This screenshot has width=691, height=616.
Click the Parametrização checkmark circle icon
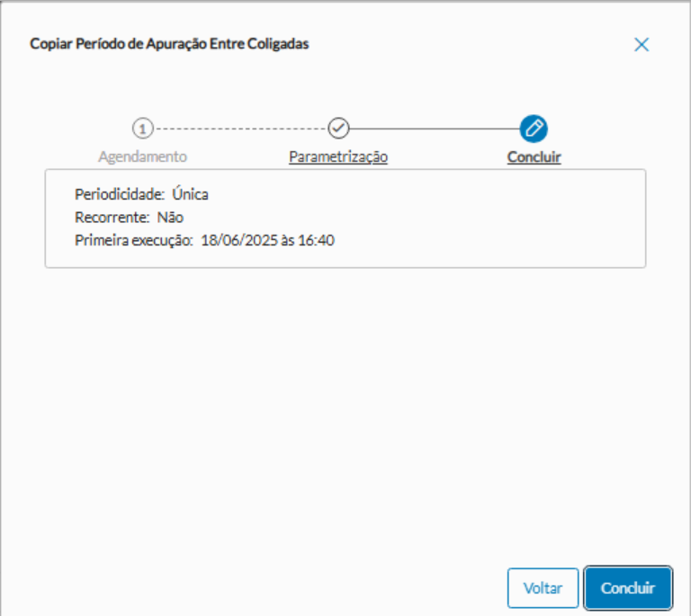(338, 127)
